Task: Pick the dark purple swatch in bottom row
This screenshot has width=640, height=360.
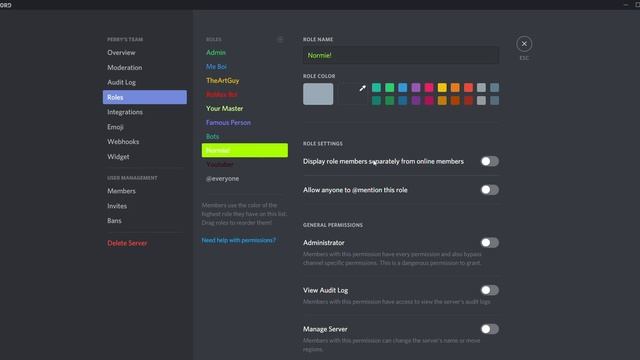Action: click(x=416, y=100)
